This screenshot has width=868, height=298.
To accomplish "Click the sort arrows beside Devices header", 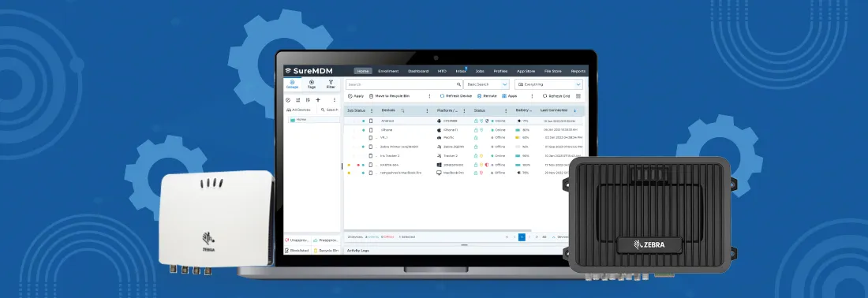I will tap(402, 110).
